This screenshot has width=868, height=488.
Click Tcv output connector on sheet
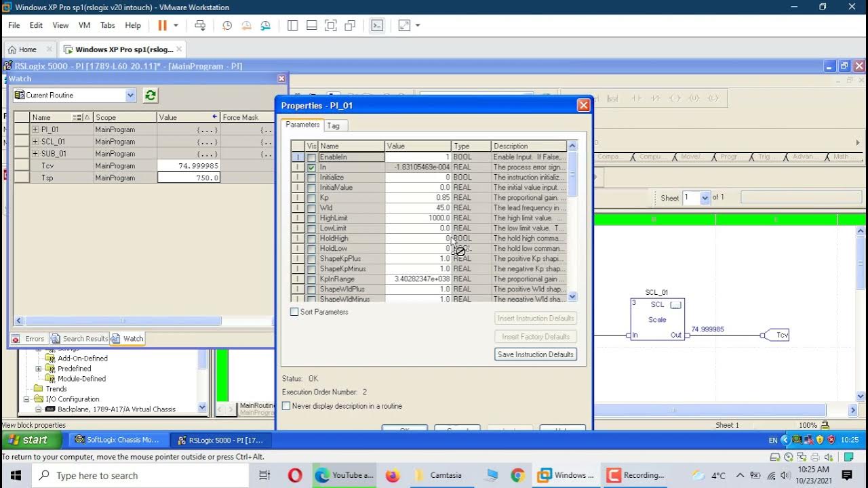[777, 335]
